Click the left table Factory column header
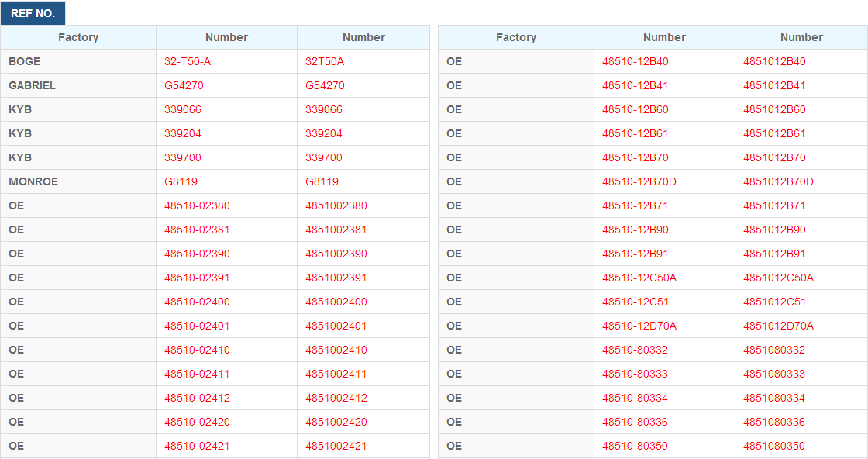This screenshot has width=868, height=459. (x=78, y=37)
